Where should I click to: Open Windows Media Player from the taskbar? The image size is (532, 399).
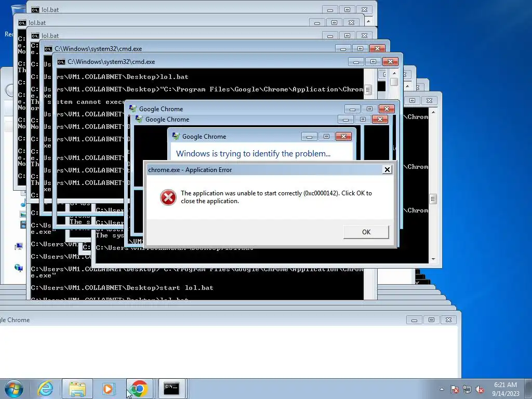108,389
